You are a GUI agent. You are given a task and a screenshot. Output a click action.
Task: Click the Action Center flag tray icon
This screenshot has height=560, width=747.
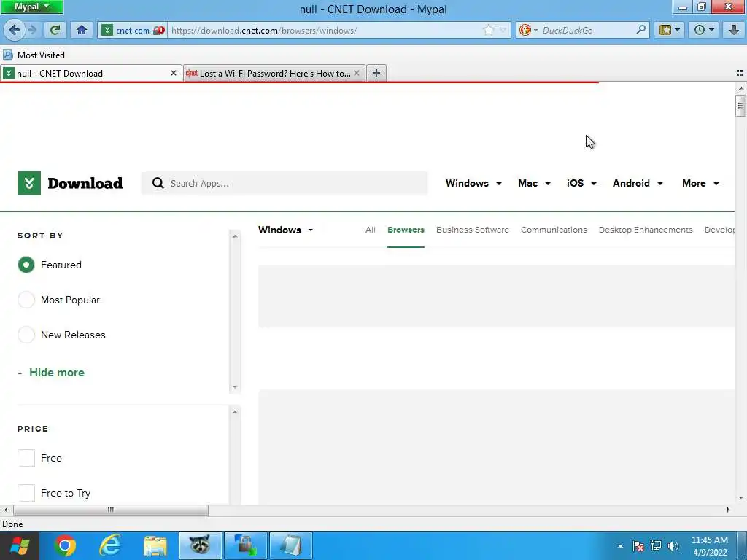[x=638, y=546]
